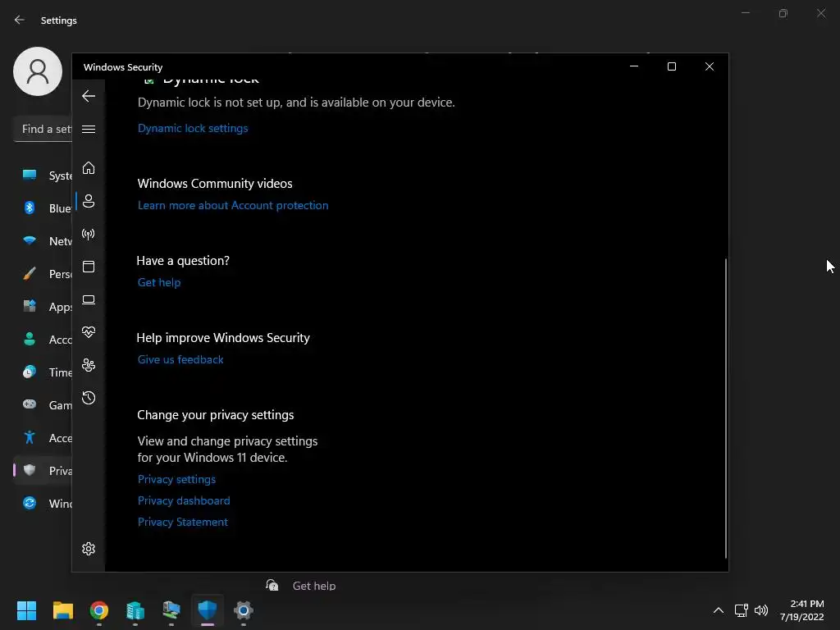This screenshot has height=630, width=840.
Task: Open App & browser control icon
Action: pyautogui.click(x=89, y=267)
